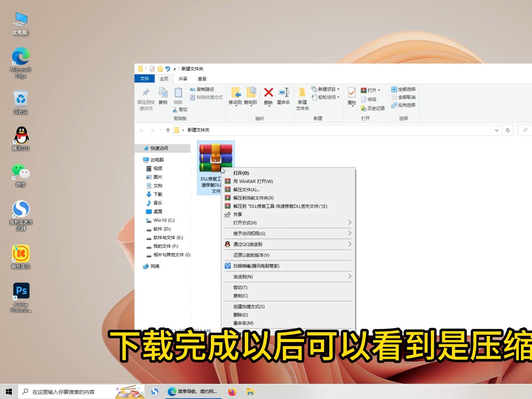Expand the address bar history dropdown
The width and height of the screenshot is (532, 399).
click(497, 130)
